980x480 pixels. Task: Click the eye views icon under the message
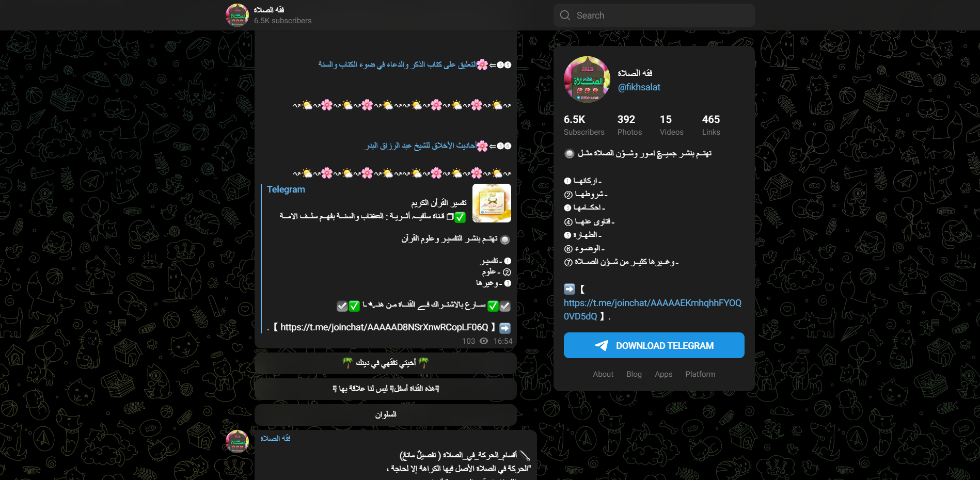[484, 341]
